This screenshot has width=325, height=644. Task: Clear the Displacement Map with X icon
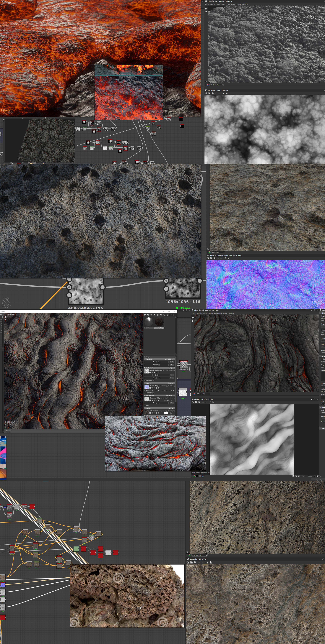coord(159,372)
